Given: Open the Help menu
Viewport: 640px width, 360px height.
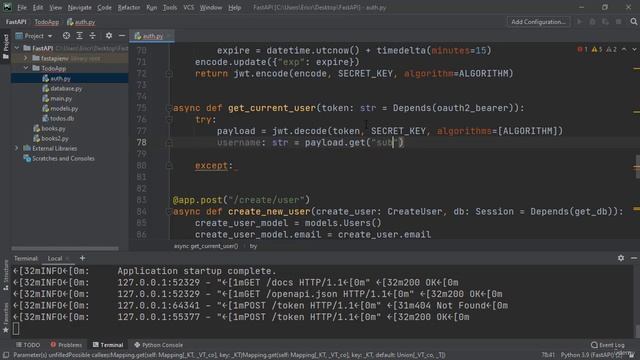Looking at the screenshot, I should point(234,7).
